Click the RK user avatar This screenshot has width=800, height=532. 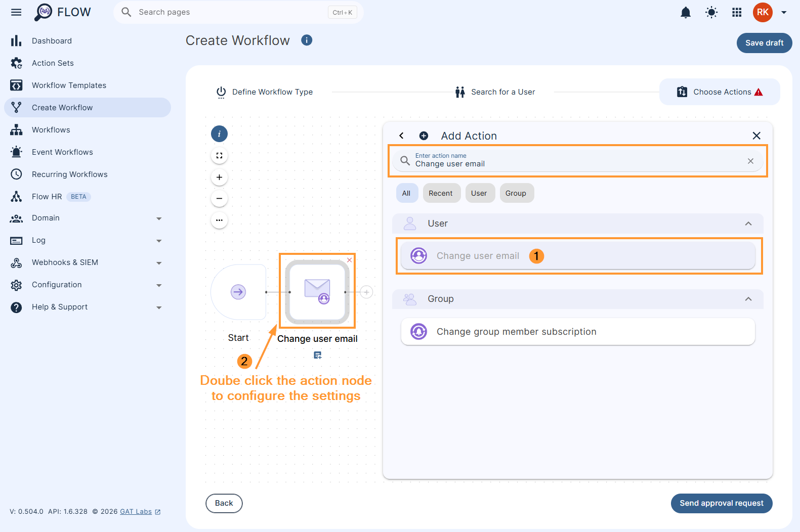pos(763,12)
